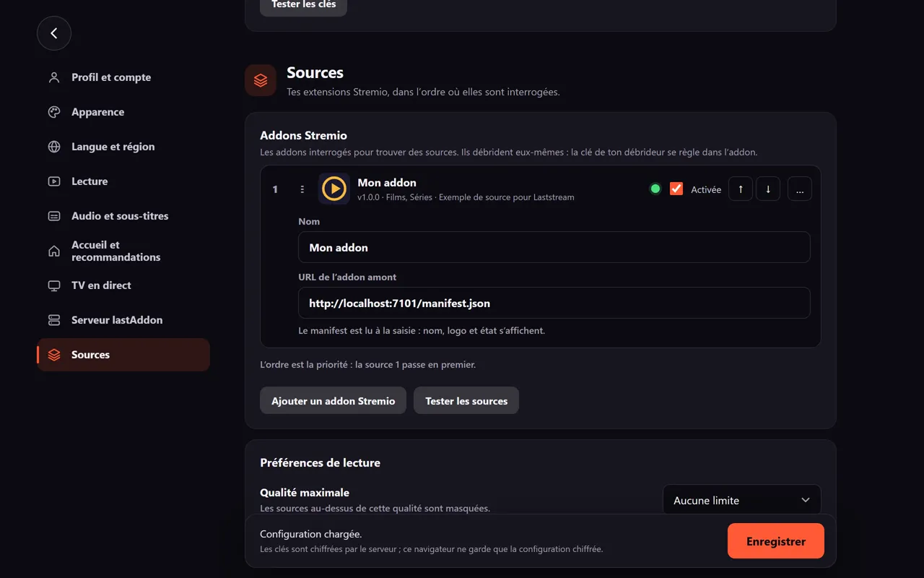This screenshot has width=924, height=578.
Task: Click Ajouter un addon Stremio
Action: point(334,401)
